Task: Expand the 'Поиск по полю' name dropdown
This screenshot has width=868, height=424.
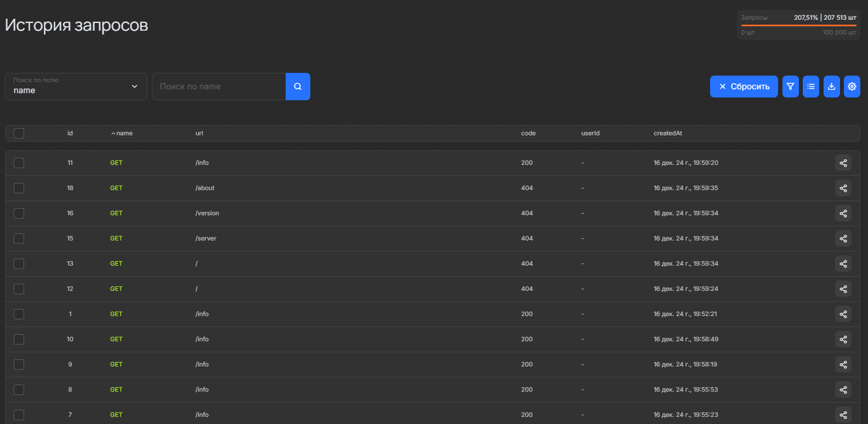Action: click(76, 87)
